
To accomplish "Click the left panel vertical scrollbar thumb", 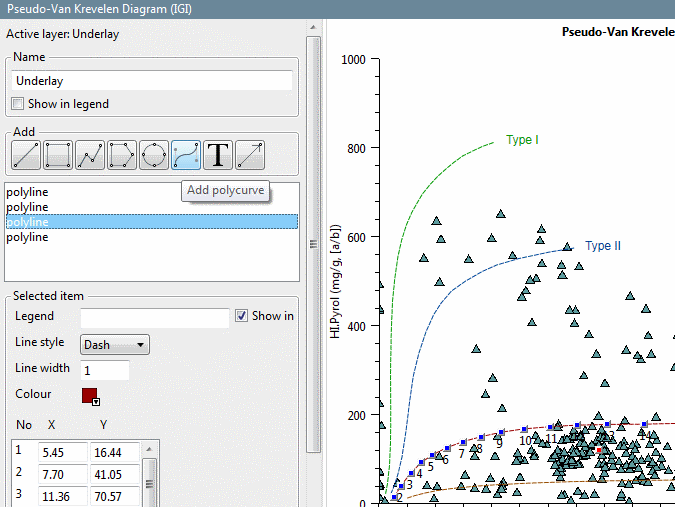I will point(313,244).
